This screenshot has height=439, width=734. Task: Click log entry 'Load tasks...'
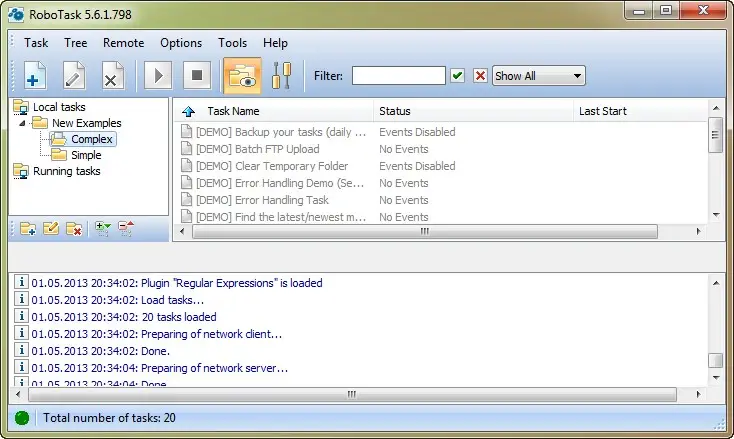coord(117,300)
